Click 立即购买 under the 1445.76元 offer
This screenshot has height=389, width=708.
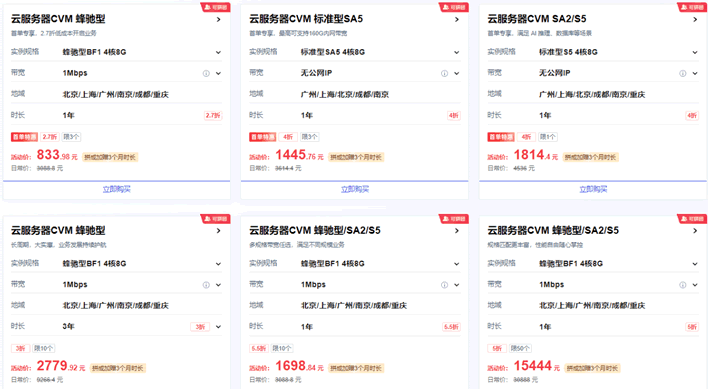pos(355,190)
